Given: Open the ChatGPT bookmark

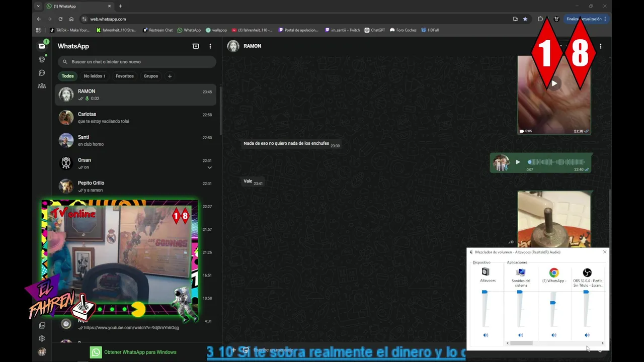Looking at the screenshot, I should coord(375,30).
